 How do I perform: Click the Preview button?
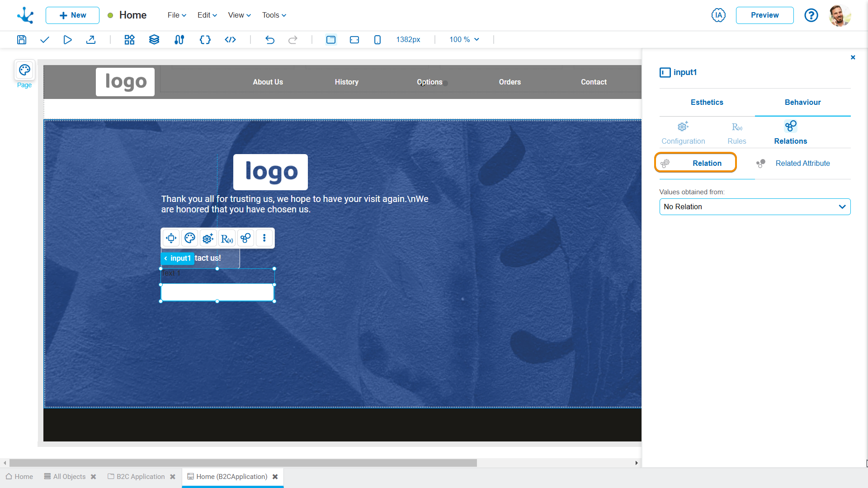pyautogui.click(x=764, y=15)
